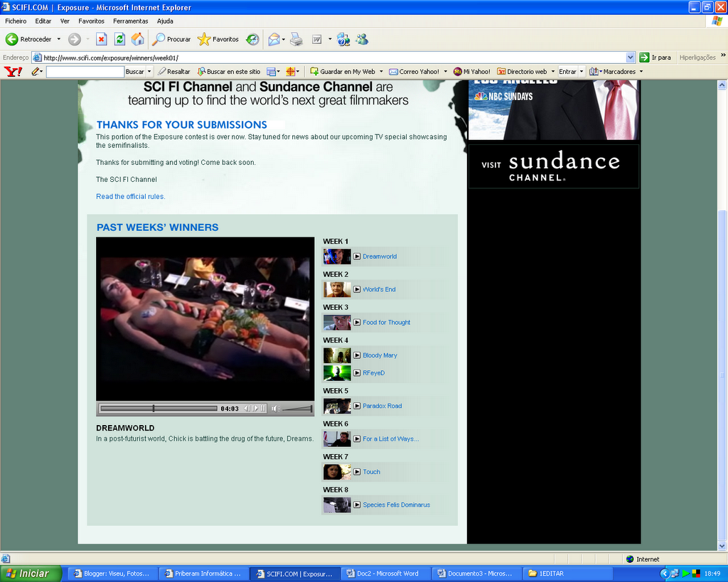Mute the video with speaker icon
728x582 pixels.
pyautogui.click(x=275, y=409)
